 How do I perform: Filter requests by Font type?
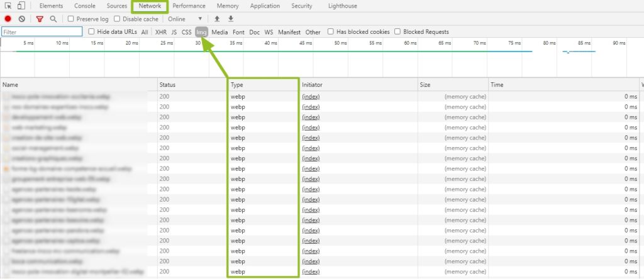238,32
